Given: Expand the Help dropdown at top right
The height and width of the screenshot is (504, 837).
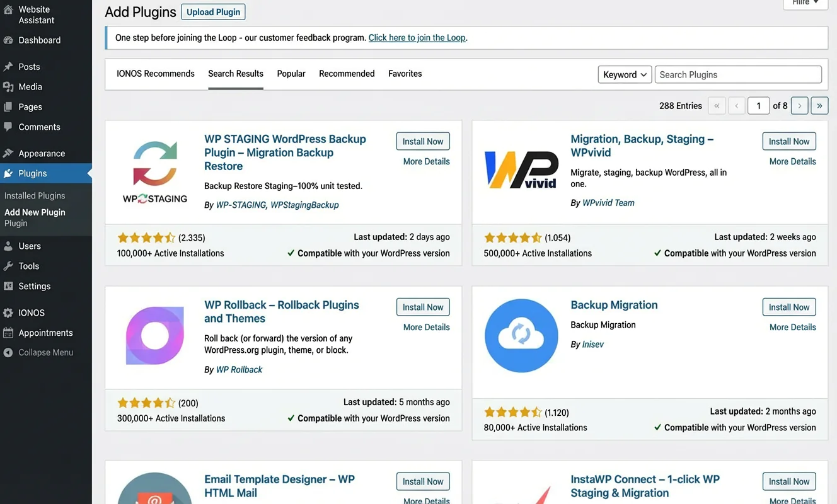Looking at the screenshot, I should pyautogui.click(x=805, y=3).
